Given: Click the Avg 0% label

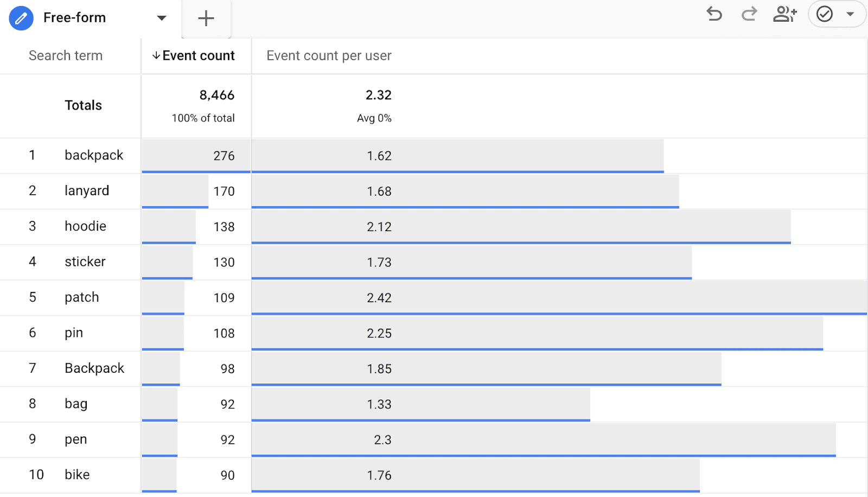Looking at the screenshot, I should (374, 118).
